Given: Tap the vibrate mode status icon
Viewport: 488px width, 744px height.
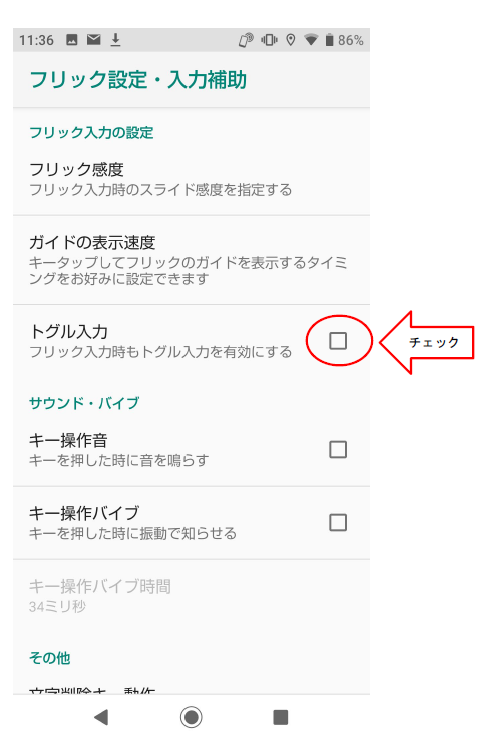Looking at the screenshot, I should (x=269, y=40).
